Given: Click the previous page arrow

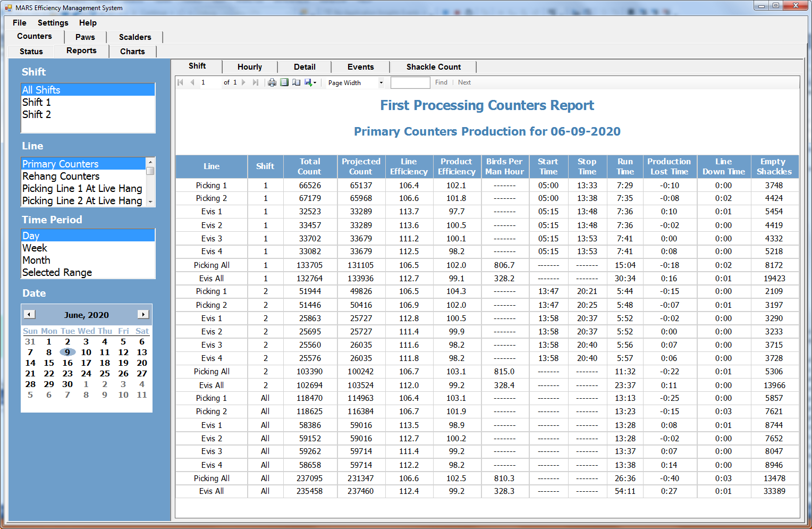Looking at the screenshot, I should point(192,82).
